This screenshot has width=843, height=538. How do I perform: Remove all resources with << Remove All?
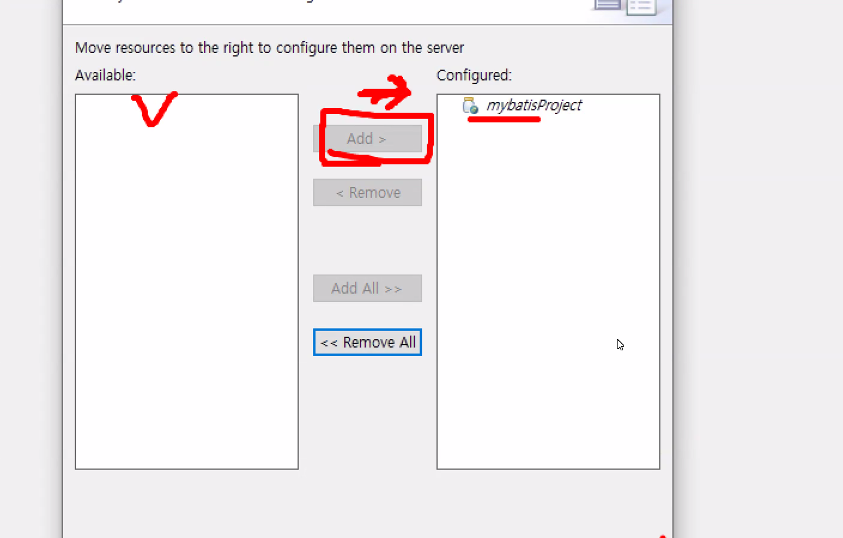pos(367,342)
